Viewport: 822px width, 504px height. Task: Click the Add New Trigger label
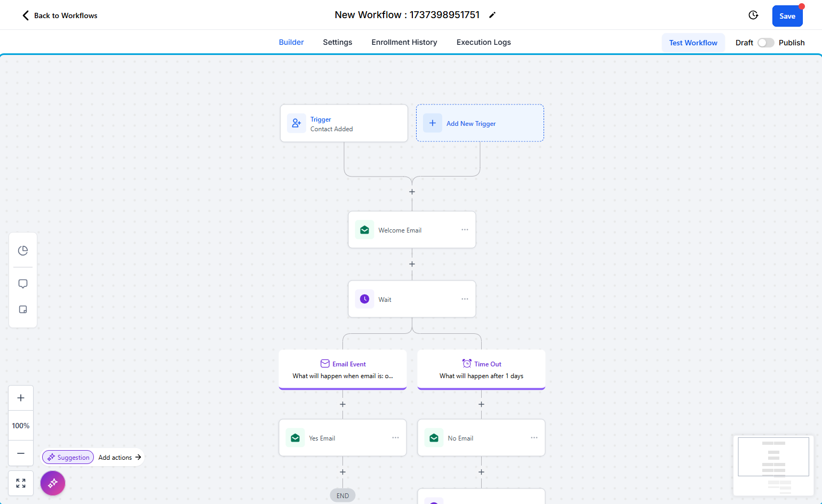tap(471, 123)
